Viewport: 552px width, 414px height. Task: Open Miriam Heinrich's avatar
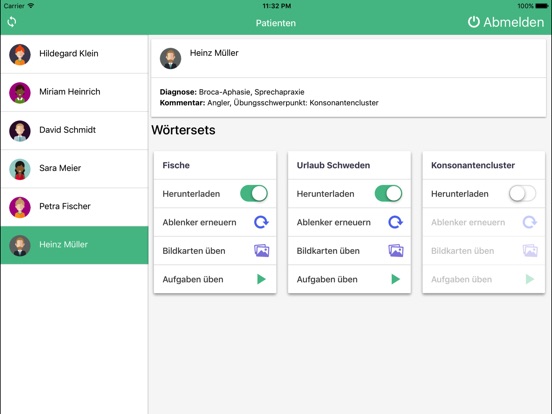[20, 93]
